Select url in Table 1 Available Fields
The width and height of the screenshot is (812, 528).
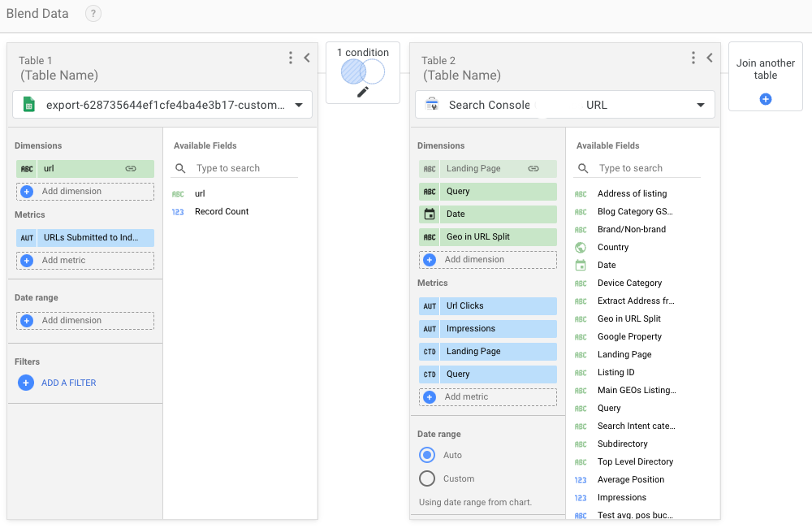coord(200,194)
